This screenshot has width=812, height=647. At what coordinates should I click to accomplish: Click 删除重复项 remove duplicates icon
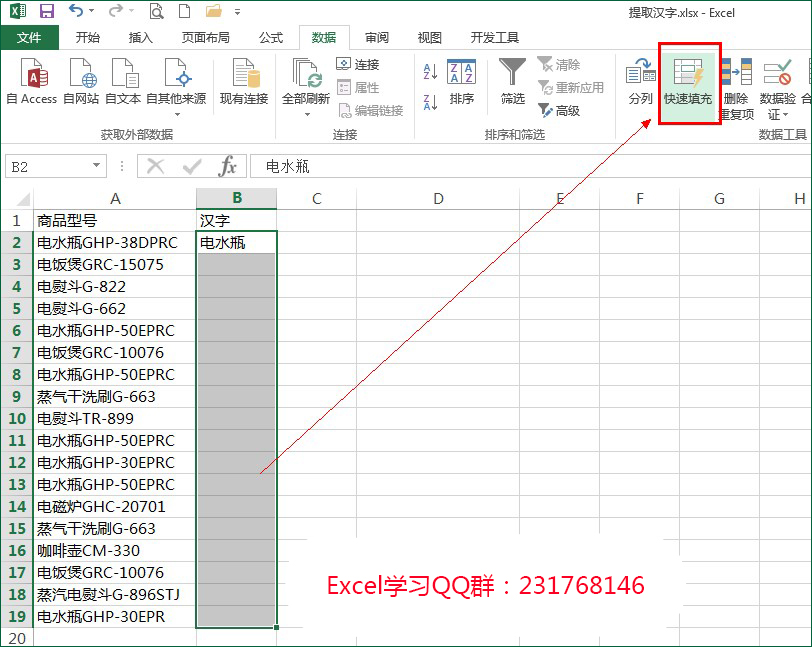736,88
